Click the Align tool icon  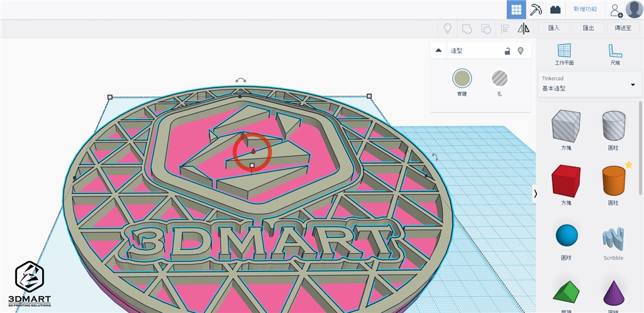[505, 28]
